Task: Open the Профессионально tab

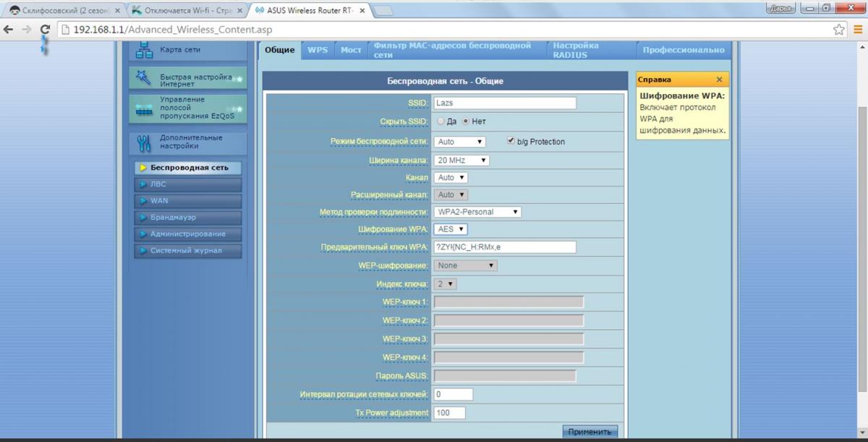Action: (x=684, y=50)
